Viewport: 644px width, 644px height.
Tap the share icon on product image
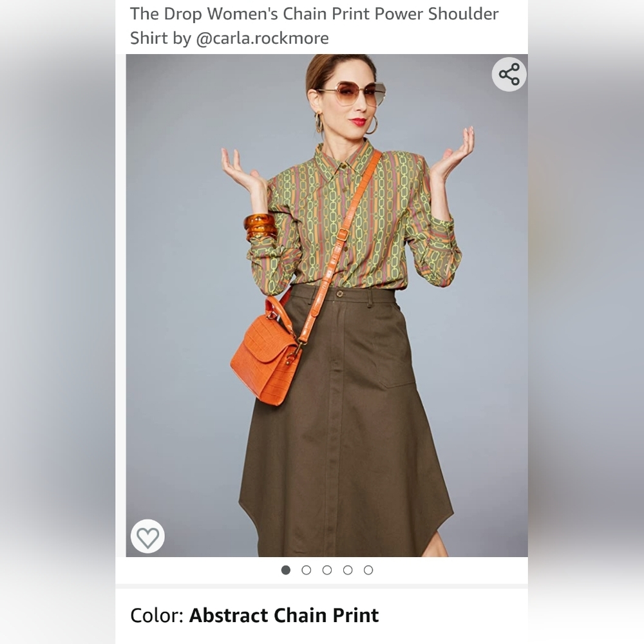[509, 74]
